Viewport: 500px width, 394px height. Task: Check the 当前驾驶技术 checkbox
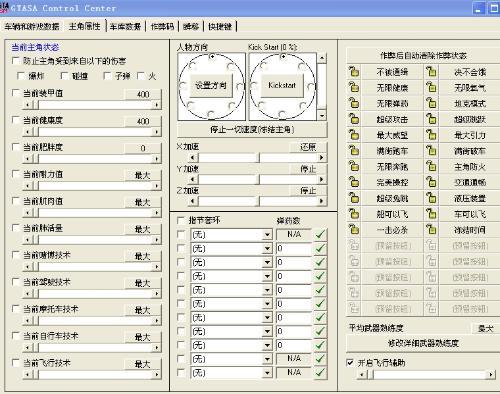point(15,282)
